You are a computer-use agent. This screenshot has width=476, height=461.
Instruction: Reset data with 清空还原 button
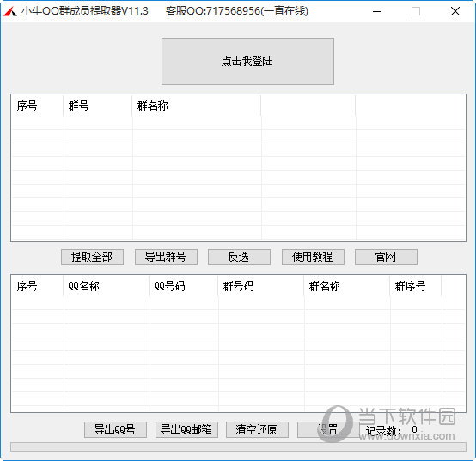pos(257,429)
